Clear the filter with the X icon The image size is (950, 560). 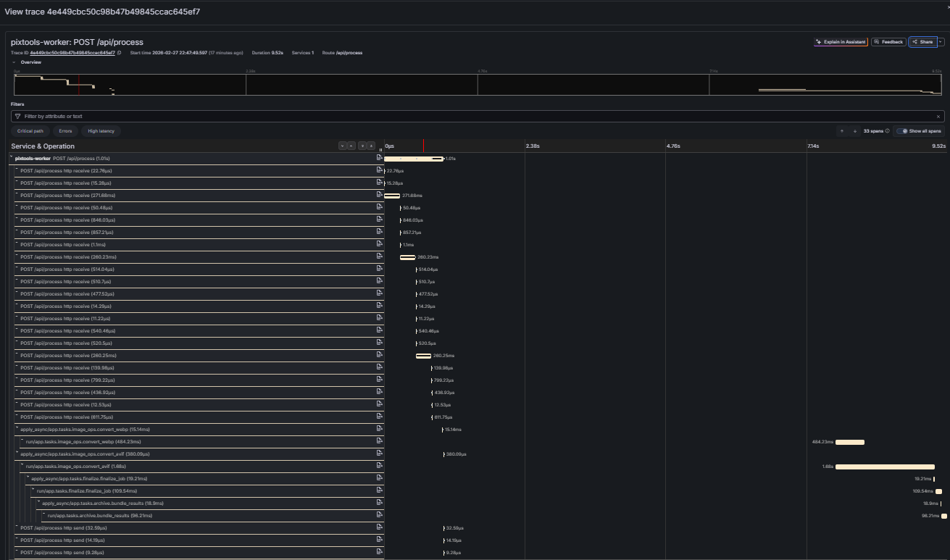[x=938, y=116]
